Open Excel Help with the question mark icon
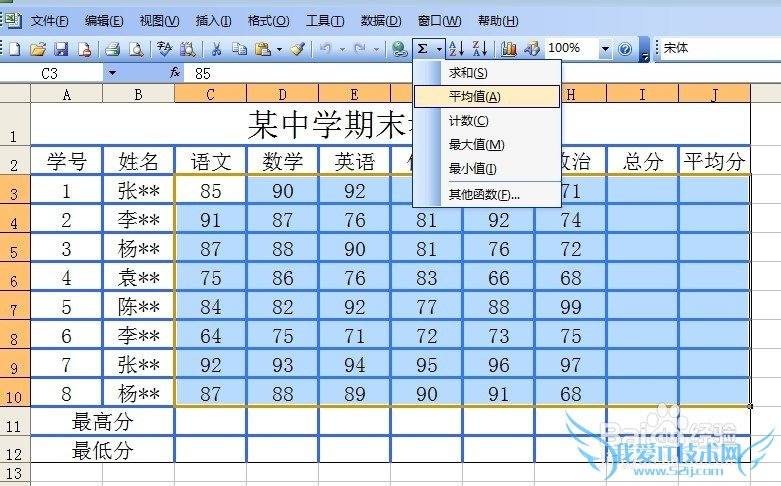This screenshot has width=781, height=486. coord(625,49)
